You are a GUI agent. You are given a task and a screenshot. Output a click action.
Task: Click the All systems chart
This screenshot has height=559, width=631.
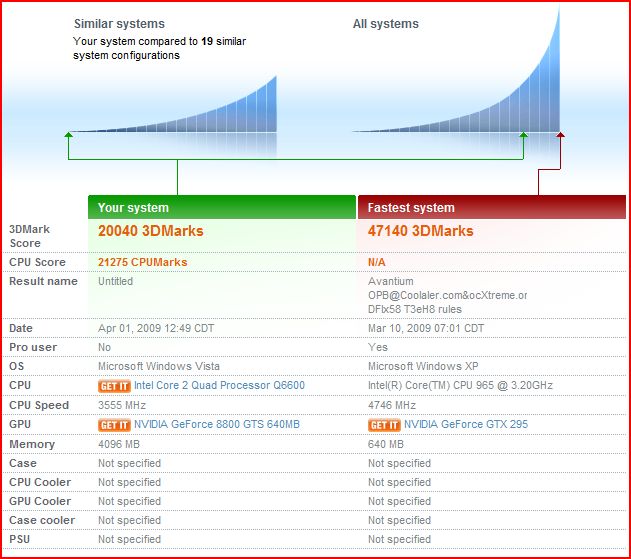pyautogui.click(x=456, y=70)
